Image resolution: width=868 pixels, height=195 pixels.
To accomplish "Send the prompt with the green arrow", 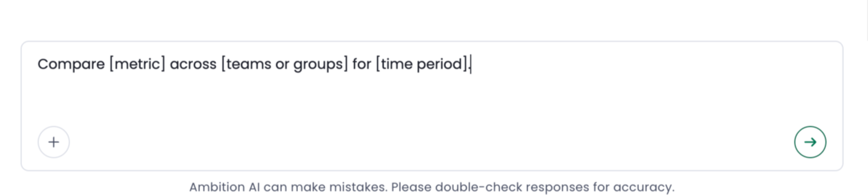I will tap(810, 142).
